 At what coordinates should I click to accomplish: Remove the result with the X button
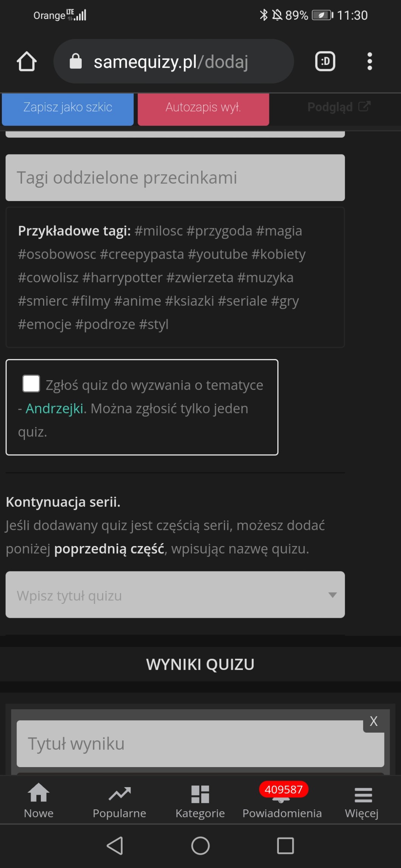click(x=374, y=721)
